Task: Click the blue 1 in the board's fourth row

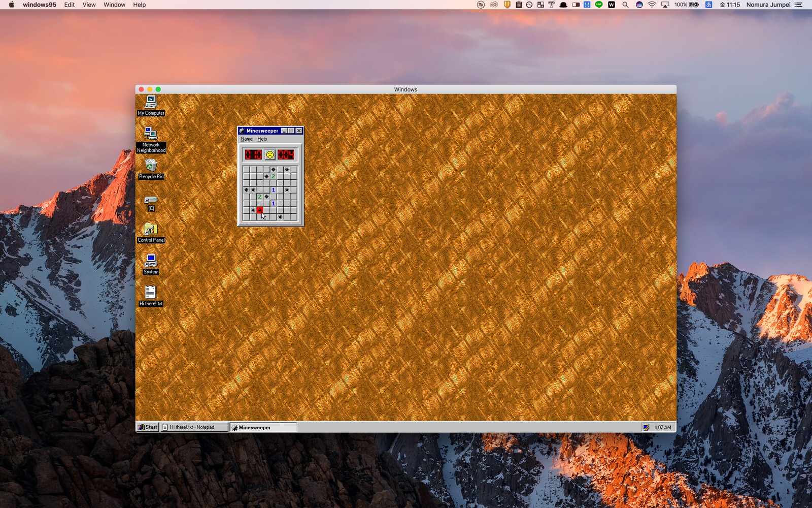Action: [274, 189]
